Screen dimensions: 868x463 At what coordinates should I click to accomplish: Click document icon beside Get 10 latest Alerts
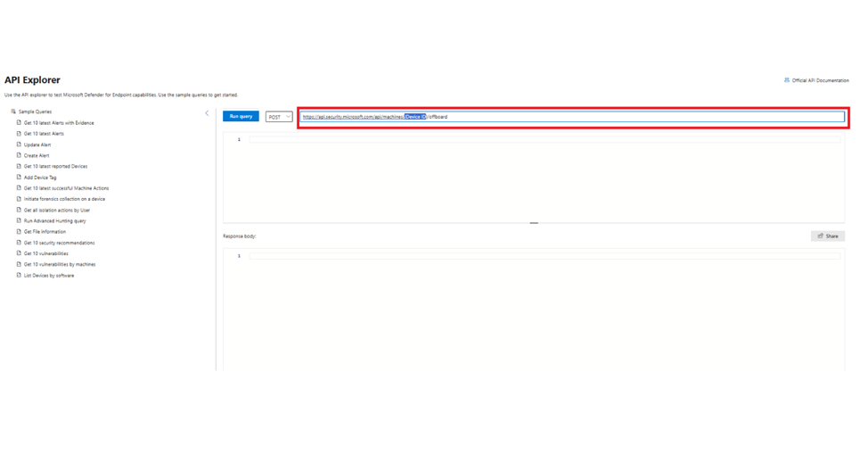pyautogui.click(x=19, y=134)
